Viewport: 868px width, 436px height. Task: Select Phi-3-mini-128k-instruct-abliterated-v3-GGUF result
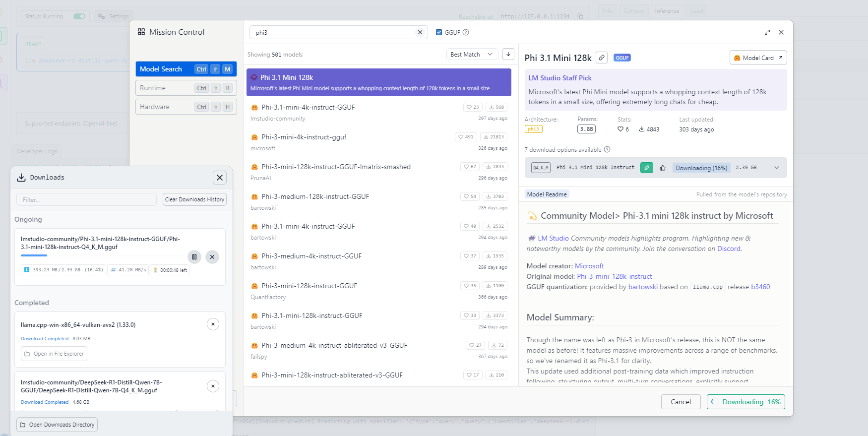(x=379, y=376)
